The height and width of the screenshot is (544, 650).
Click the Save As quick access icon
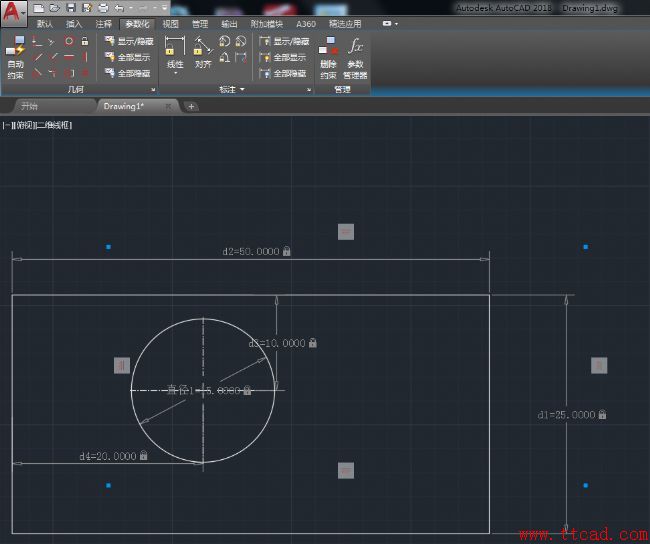(87, 7)
